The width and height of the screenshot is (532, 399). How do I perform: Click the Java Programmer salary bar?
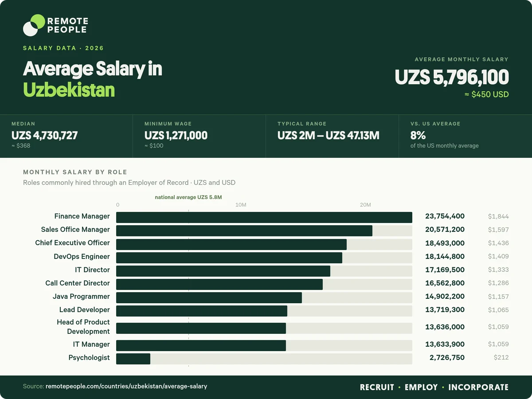pyautogui.click(x=209, y=297)
